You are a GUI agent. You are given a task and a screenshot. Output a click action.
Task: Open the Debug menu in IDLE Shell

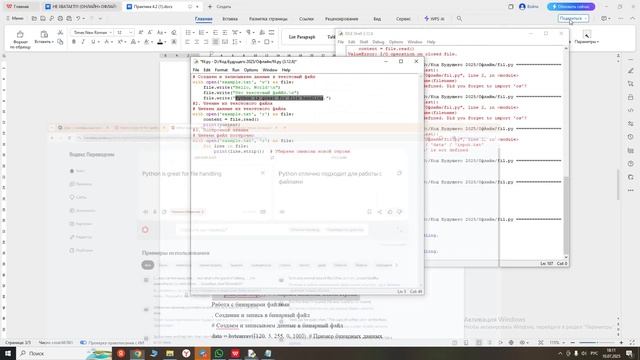tap(378, 42)
